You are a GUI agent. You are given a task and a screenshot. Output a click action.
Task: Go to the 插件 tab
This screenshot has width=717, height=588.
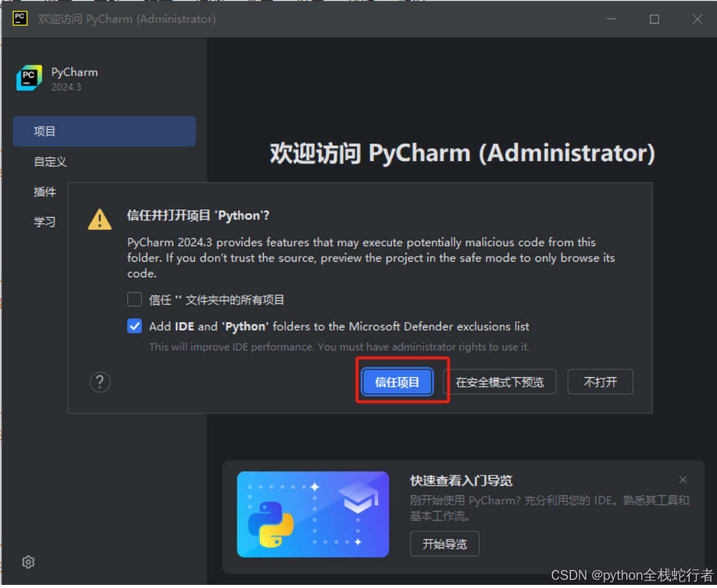[45, 191]
